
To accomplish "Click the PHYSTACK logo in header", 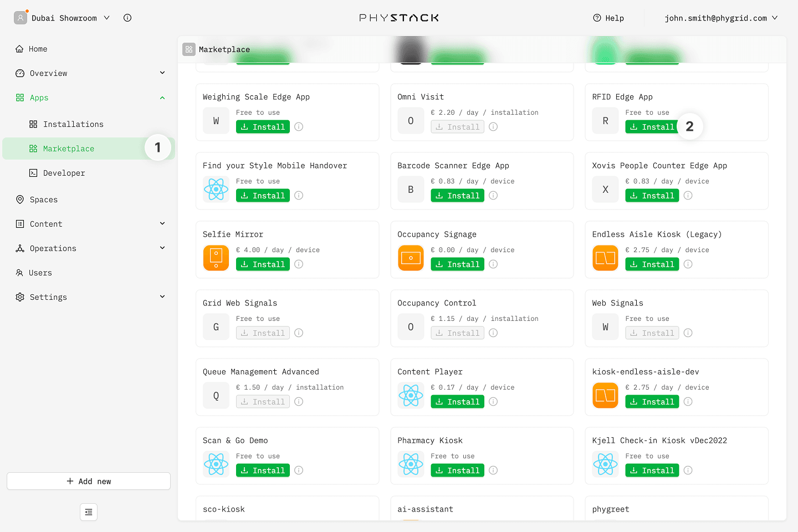I will point(399,18).
